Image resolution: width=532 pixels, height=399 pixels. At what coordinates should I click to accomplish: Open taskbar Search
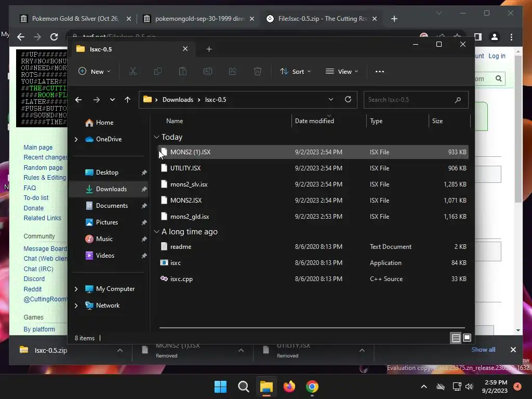coord(243,387)
